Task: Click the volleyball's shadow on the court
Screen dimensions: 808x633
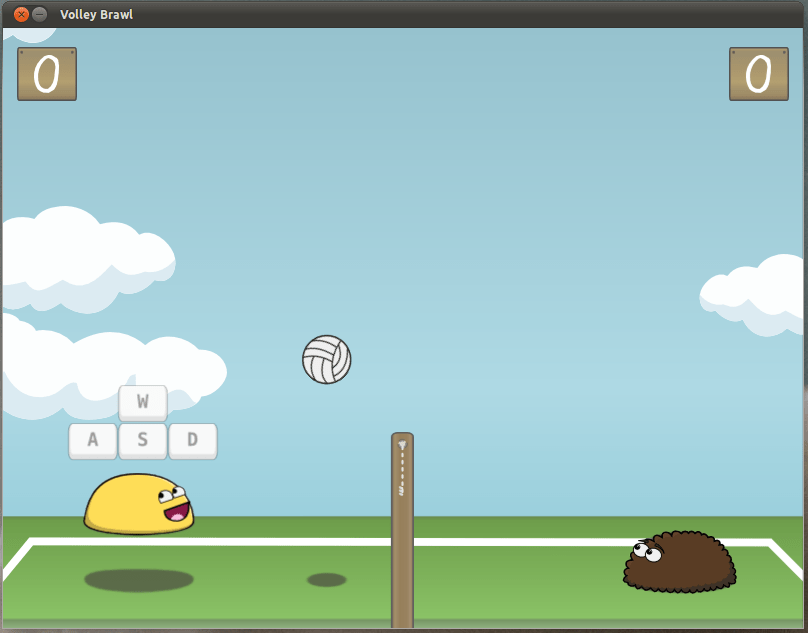Action: [x=327, y=580]
